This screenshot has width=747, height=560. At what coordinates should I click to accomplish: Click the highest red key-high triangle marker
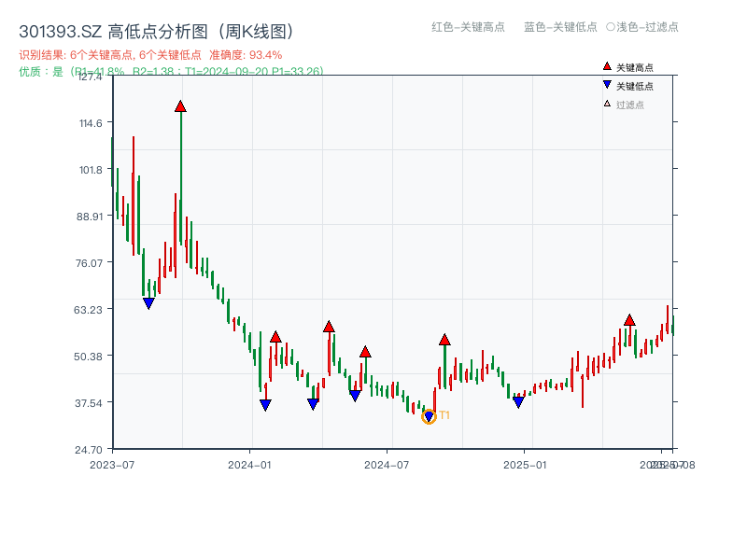click(x=181, y=106)
